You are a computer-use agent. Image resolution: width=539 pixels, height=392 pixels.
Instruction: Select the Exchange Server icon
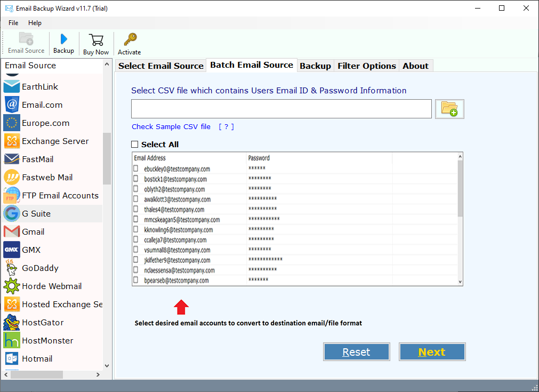click(x=12, y=141)
